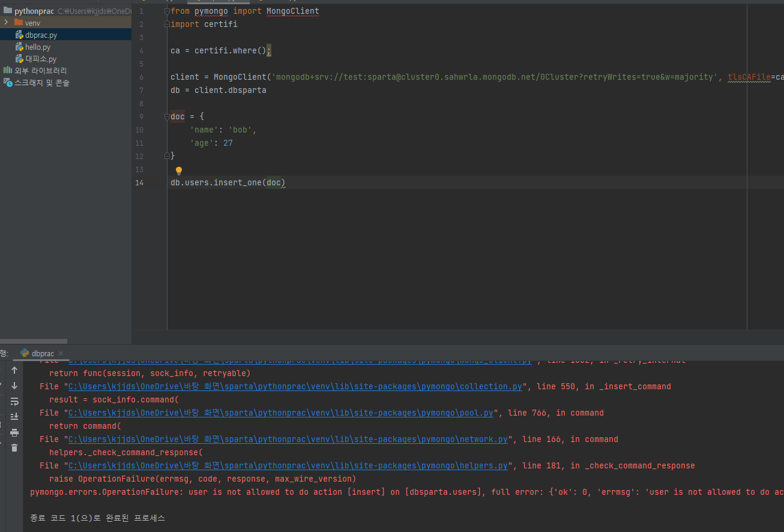The height and width of the screenshot is (532, 784).
Task: Open 대피소.py in the project tree
Action: click(40, 59)
